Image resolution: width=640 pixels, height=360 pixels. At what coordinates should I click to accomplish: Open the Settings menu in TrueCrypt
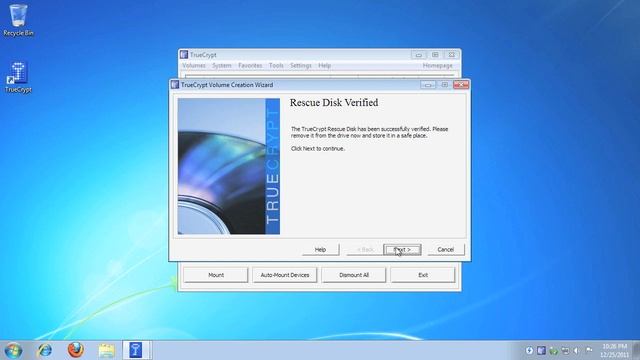[x=301, y=65]
